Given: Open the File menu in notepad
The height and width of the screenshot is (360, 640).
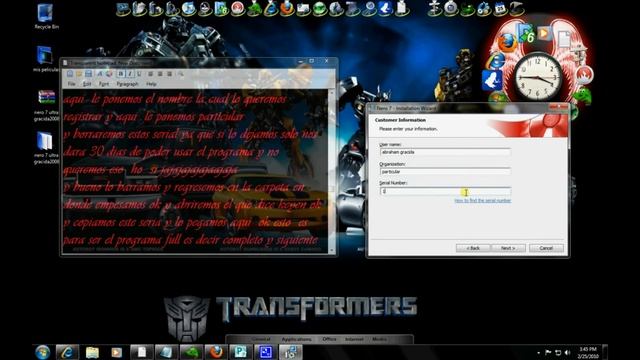Looking at the screenshot, I should [71, 84].
